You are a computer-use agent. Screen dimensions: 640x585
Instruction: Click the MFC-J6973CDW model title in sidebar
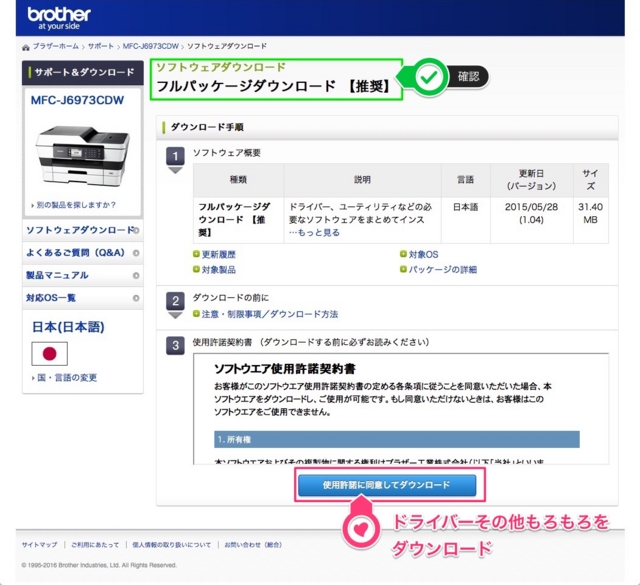tap(77, 100)
